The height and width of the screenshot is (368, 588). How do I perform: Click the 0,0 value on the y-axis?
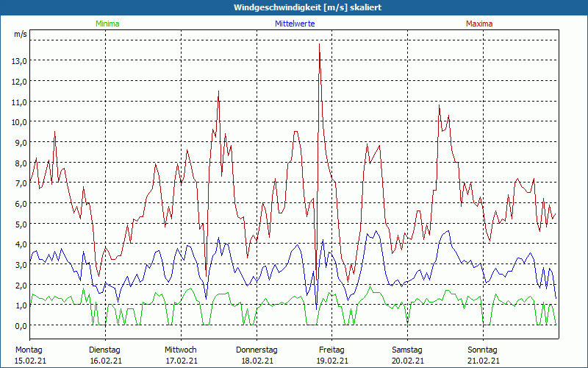pyautogui.click(x=20, y=325)
